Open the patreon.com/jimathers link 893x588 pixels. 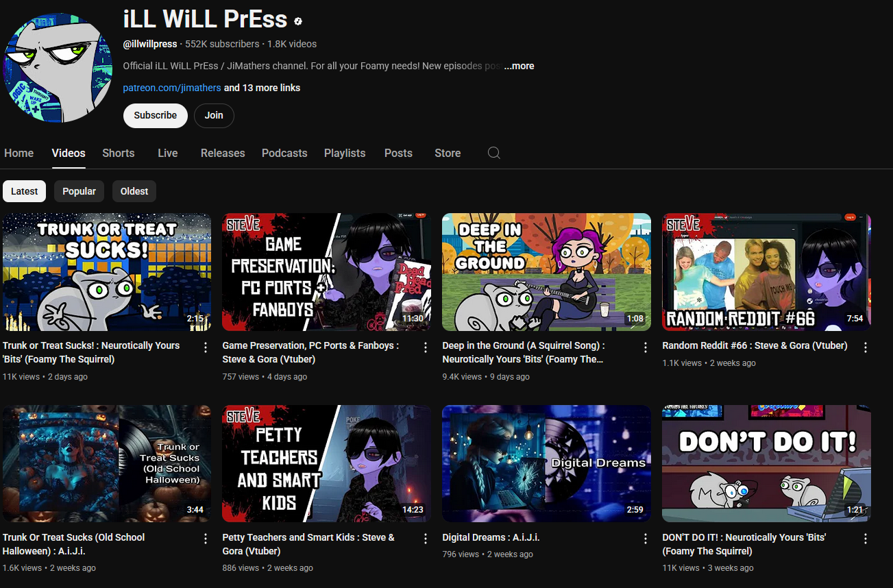tap(172, 88)
